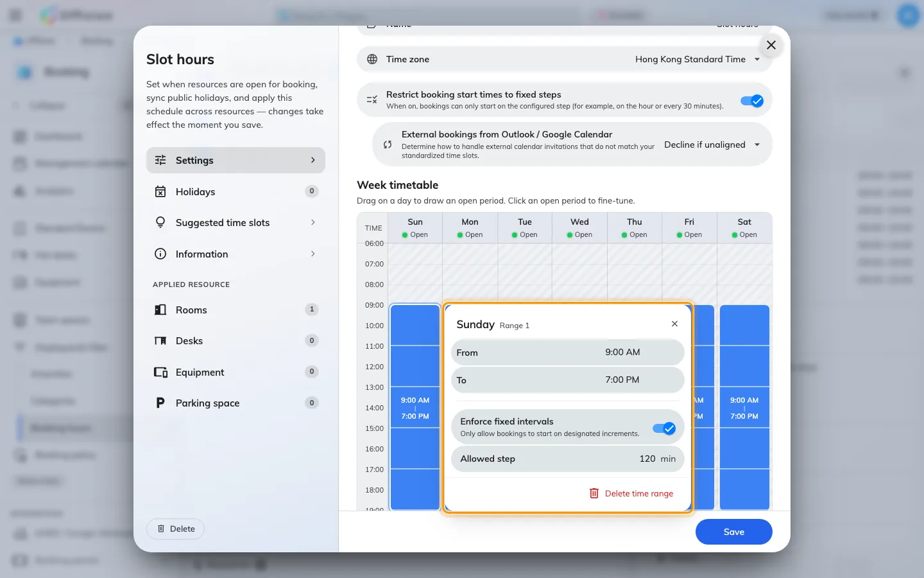Viewport: 924px width, 578px height.
Task: Click the Settings sliders icon
Action: point(160,160)
